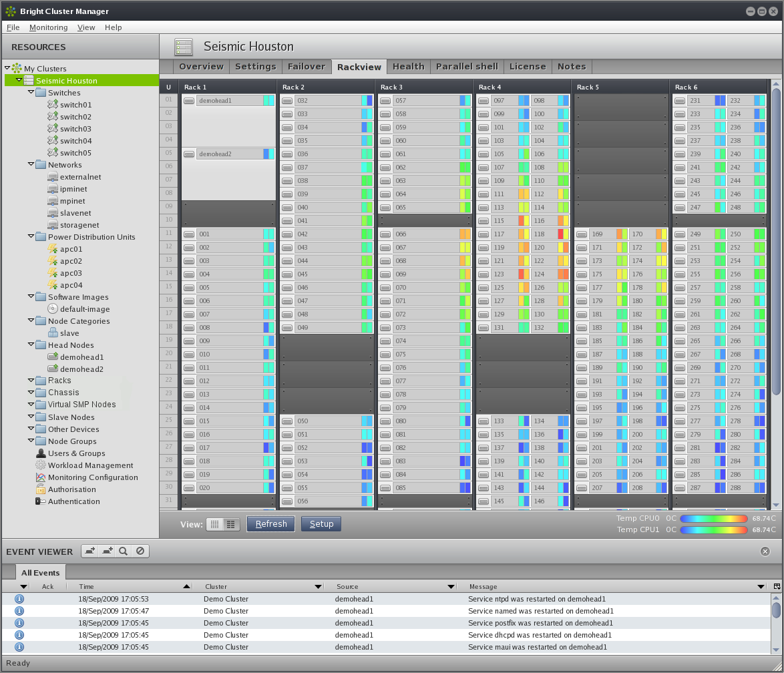Open the Message column filter dropdown
Viewport: 784px width, 673px height.
point(761,586)
